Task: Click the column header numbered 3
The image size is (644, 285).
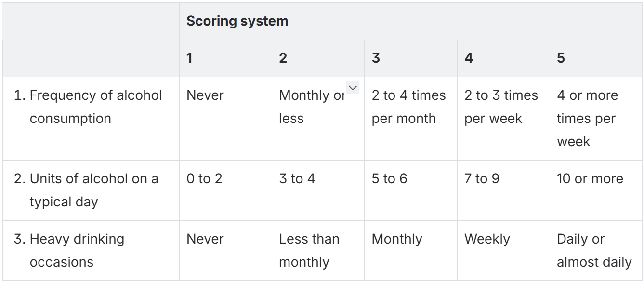Action: (x=376, y=58)
